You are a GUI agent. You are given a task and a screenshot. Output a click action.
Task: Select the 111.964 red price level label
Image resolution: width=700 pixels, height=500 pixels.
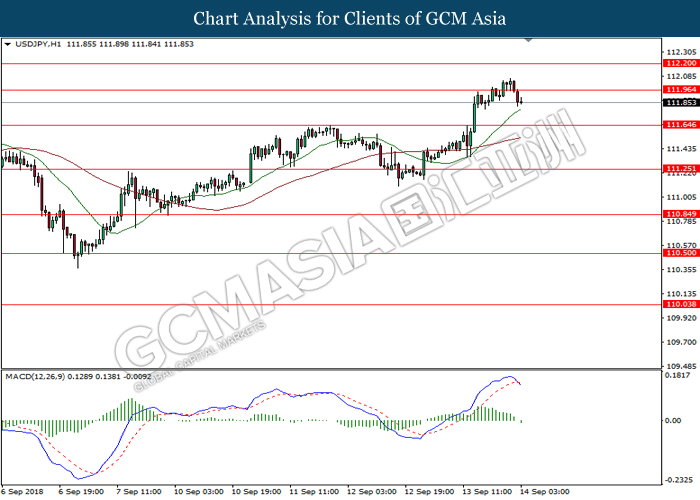click(x=681, y=90)
